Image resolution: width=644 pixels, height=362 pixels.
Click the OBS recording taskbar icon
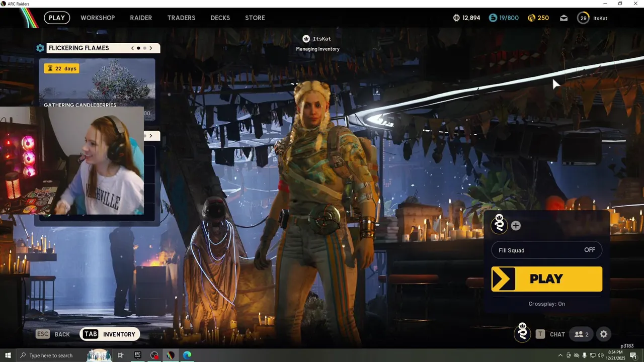point(154,355)
